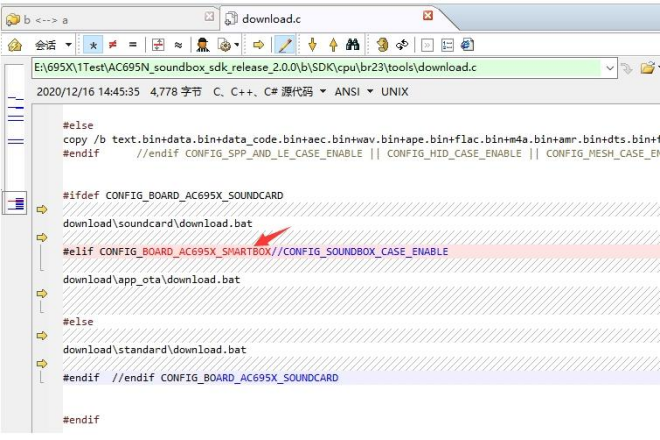
Task: Click copy arrow below '#ifdef CONFIG_BOARD_AC695X_SOUNDCARD'
Action: (x=42, y=209)
